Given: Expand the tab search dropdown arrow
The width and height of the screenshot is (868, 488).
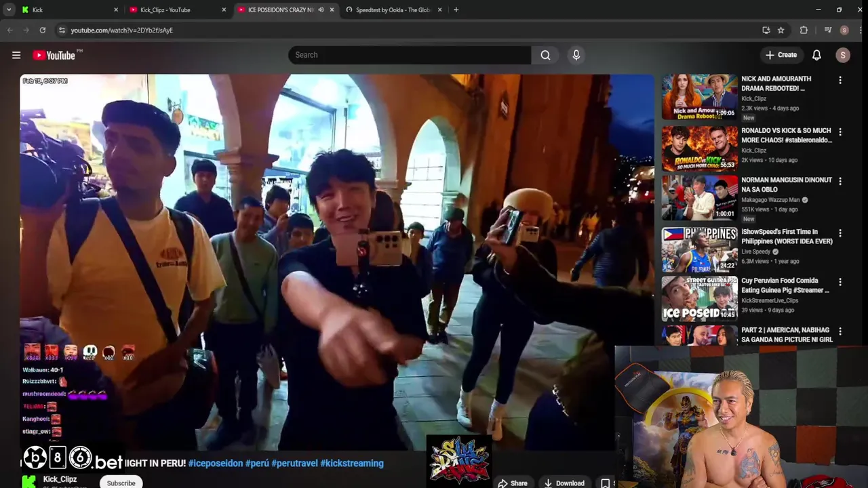Looking at the screenshot, I should [x=9, y=9].
